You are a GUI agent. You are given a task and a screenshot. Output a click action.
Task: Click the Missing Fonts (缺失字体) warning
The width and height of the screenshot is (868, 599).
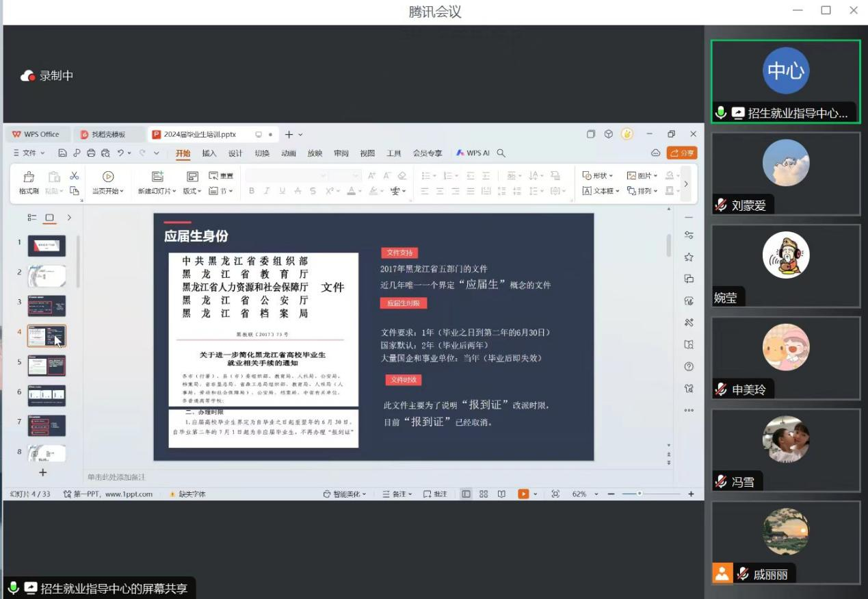tap(188, 494)
